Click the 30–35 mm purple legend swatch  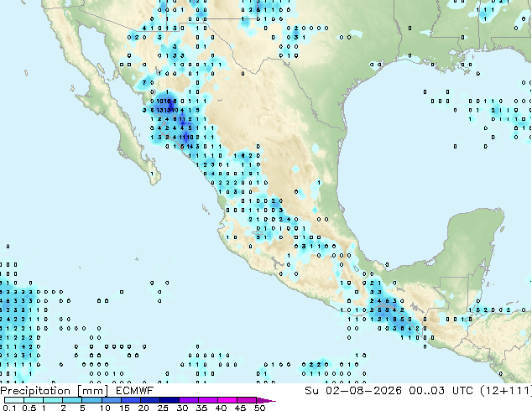pos(189,400)
